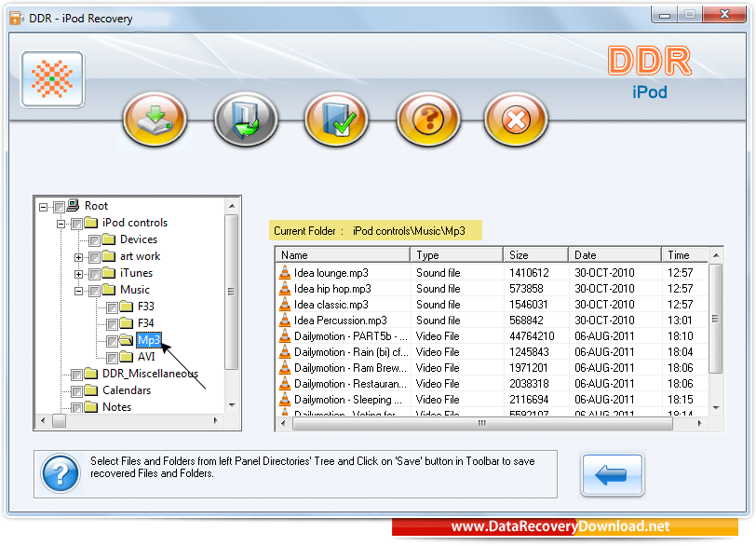Check the DDR_Miscellaneous checkbox
756x546 pixels.
tap(76, 375)
